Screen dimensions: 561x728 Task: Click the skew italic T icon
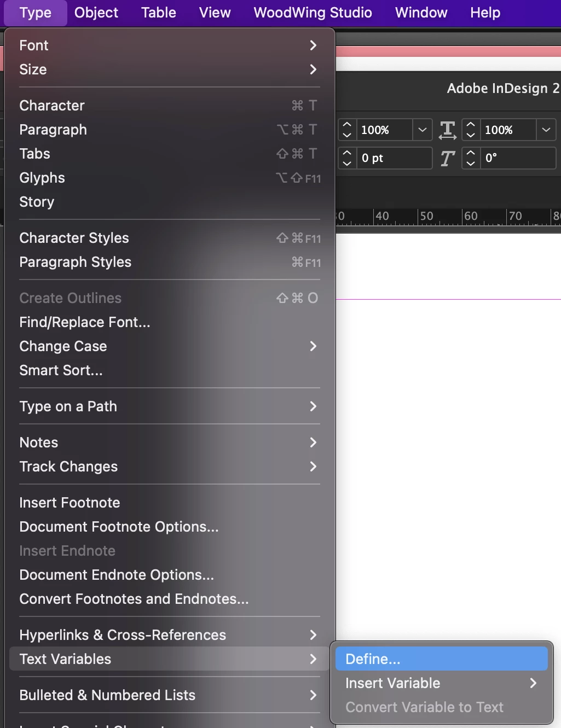click(448, 159)
